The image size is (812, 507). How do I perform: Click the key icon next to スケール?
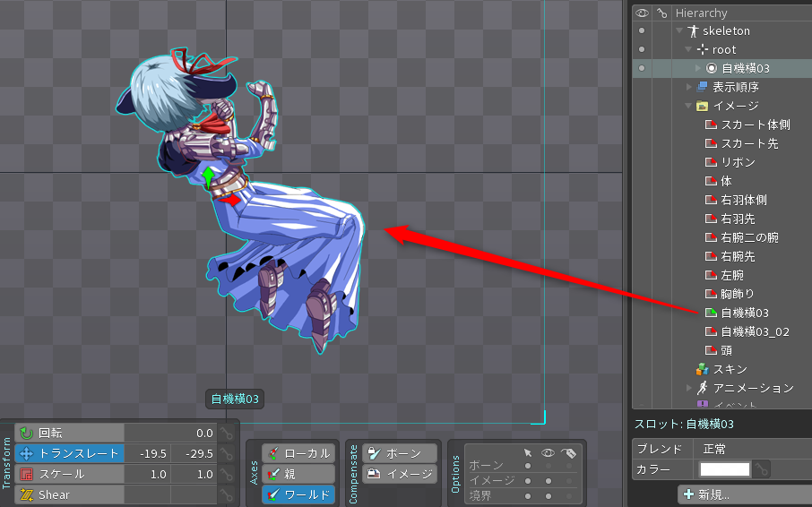click(x=226, y=474)
